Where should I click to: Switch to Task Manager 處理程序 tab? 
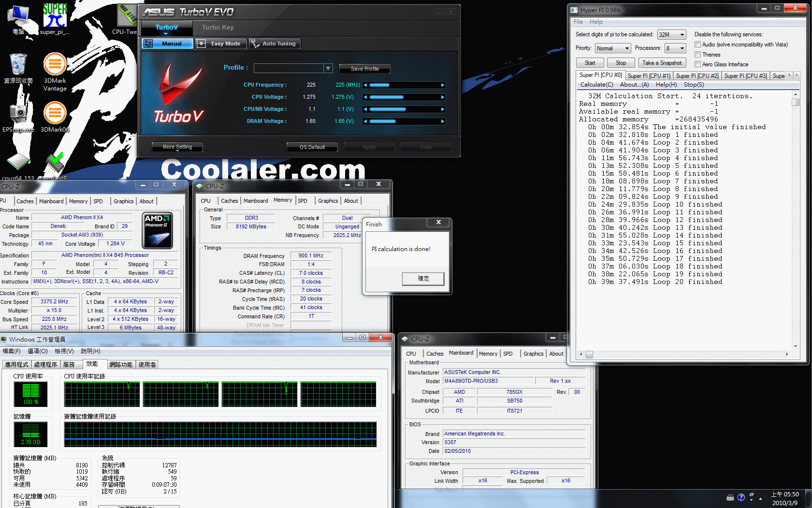[45, 365]
